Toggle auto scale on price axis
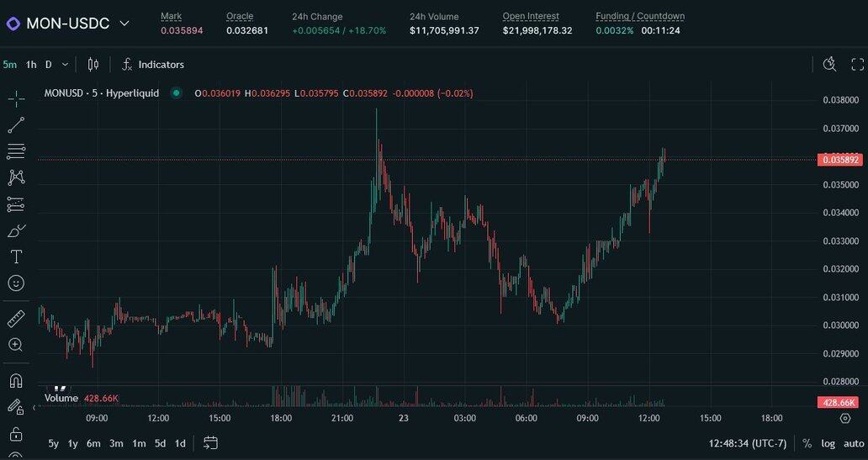The image size is (868, 460). coord(853,443)
